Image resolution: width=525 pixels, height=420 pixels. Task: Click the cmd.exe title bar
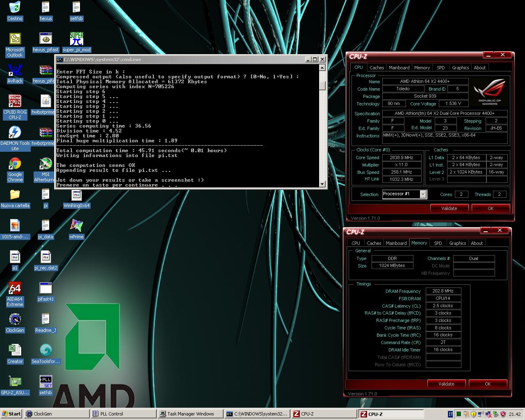tap(180, 59)
